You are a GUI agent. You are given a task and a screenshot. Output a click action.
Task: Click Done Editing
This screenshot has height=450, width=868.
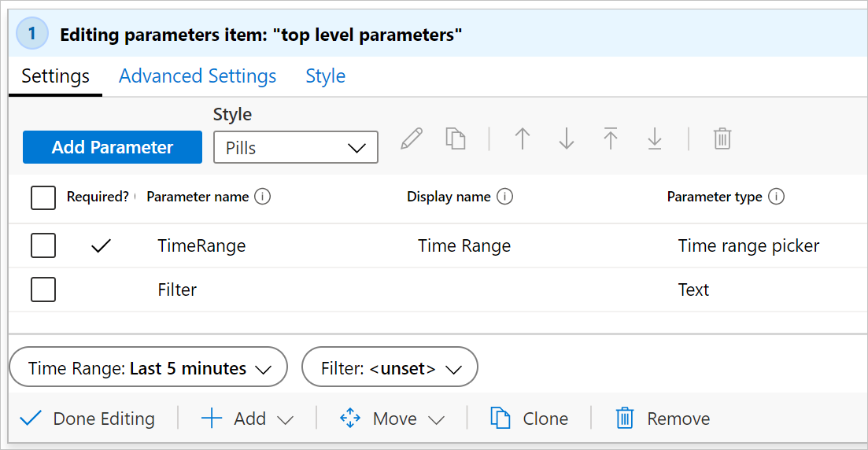(87, 419)
